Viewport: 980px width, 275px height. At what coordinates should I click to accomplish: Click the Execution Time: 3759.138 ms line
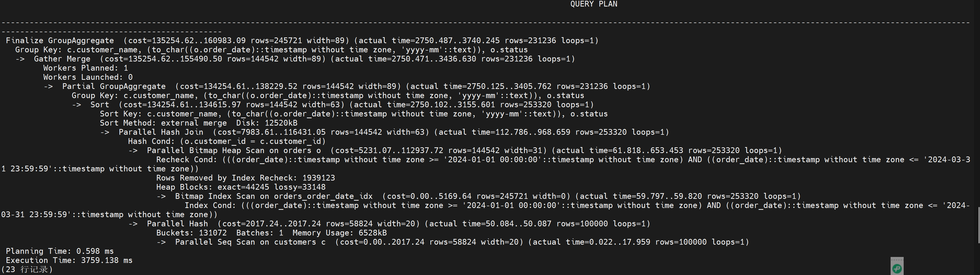pos(69,260)
